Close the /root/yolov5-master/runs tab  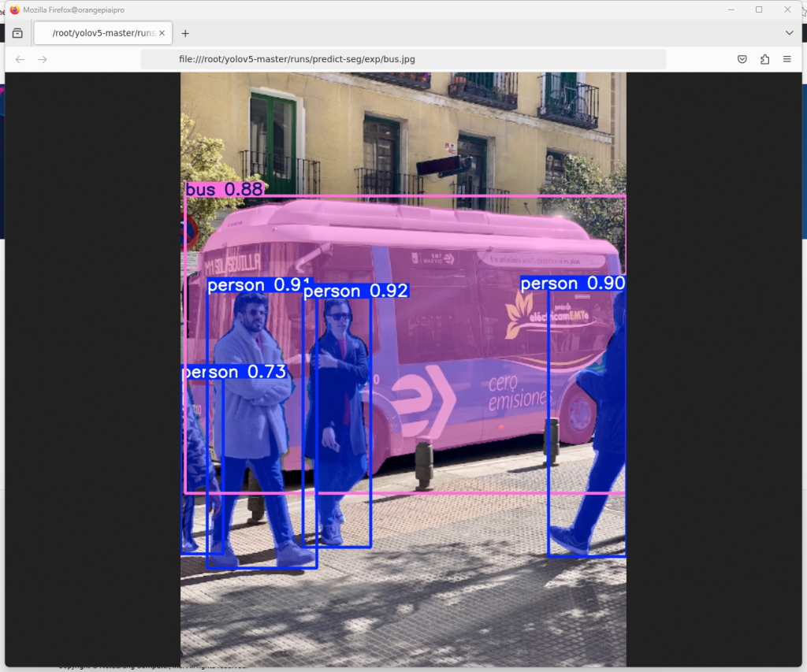tap(162, 33)
